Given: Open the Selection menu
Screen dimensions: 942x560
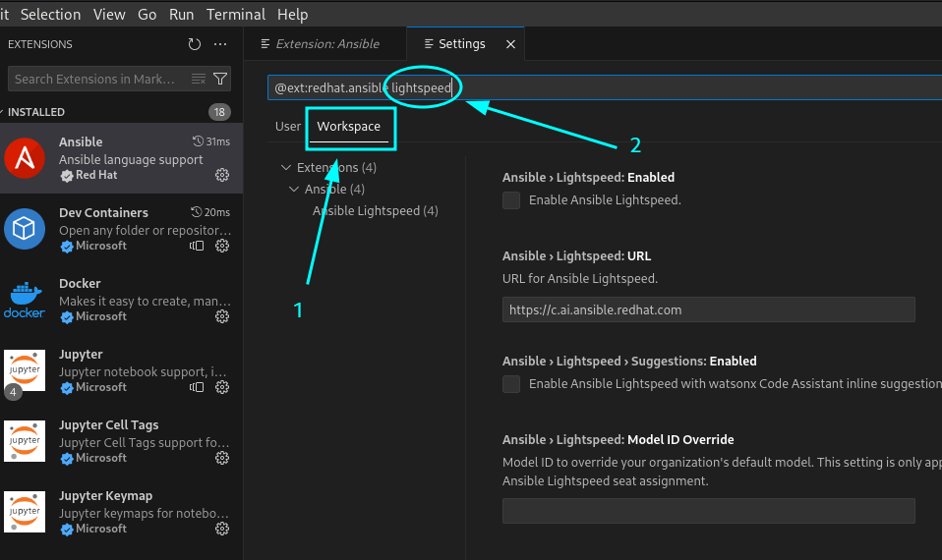Looking at the screenshot, I should click(x=50, y=15).
